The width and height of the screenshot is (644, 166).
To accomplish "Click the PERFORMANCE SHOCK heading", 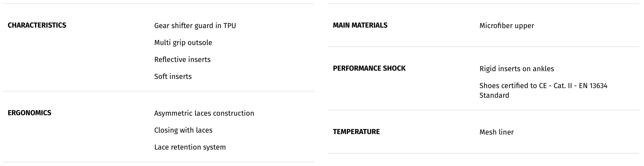I will click(369, 68).
